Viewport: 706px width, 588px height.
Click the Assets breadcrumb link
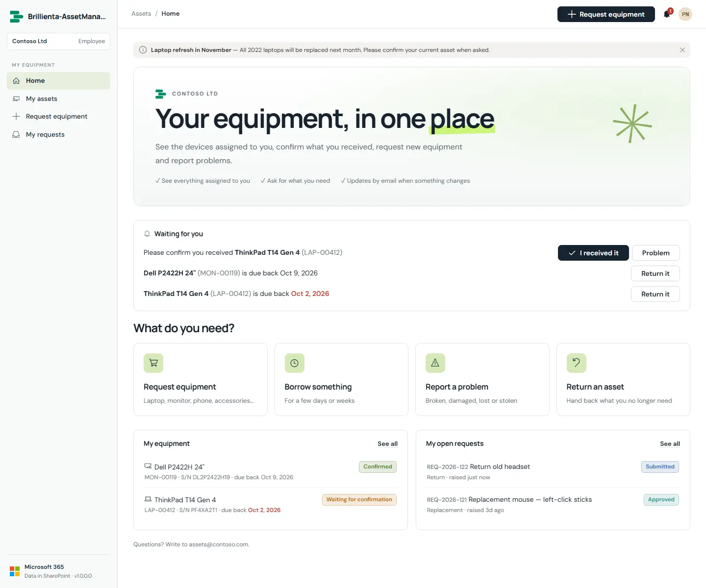(x=141, y=14)
